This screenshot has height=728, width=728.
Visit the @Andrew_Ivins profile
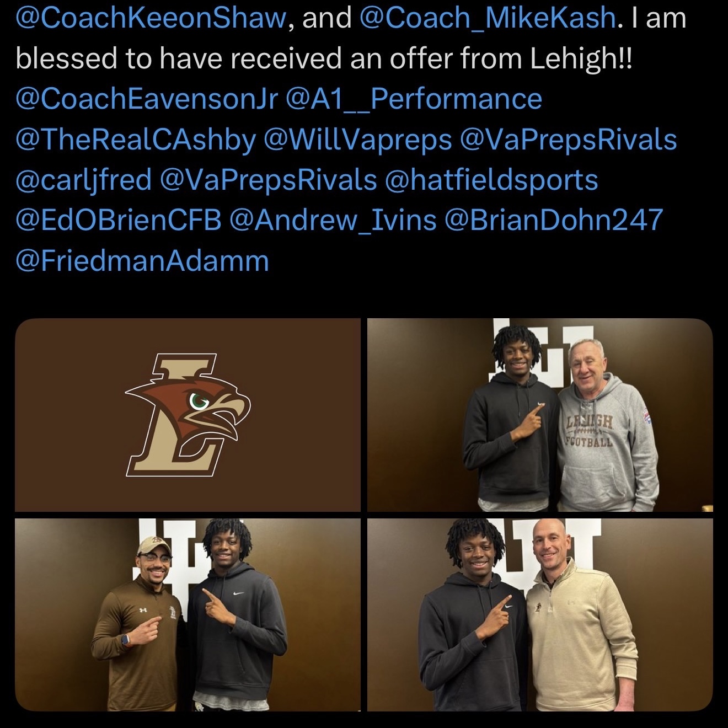pyautogui.click(x=333, y=221)
